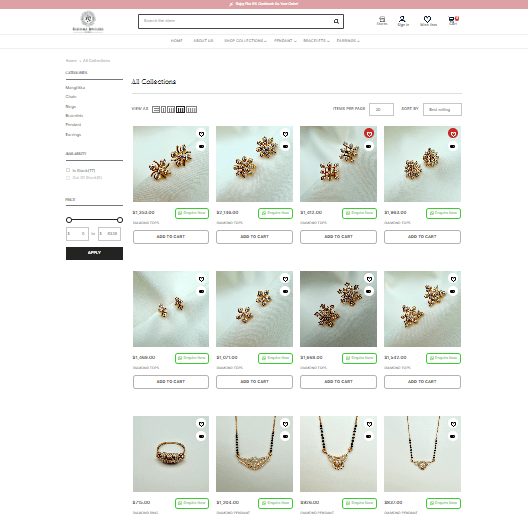Viewport: 528px width, 514px height.
Task: Quick view the snowflake earrings
Action: pyautogui.click(x=369, y=291)
